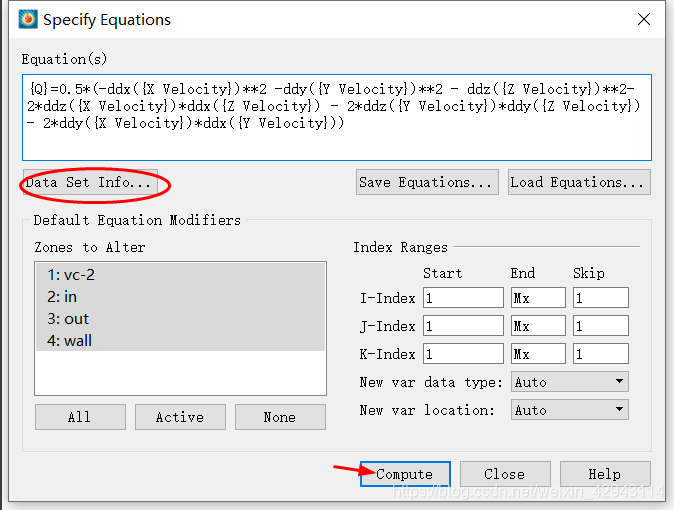Click Load Equations button

point(579,182)
